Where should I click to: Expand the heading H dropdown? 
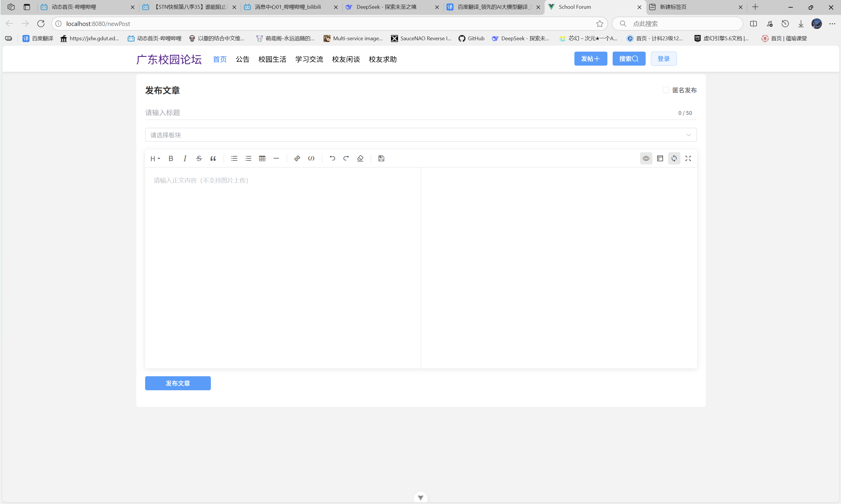coord(155,159)
